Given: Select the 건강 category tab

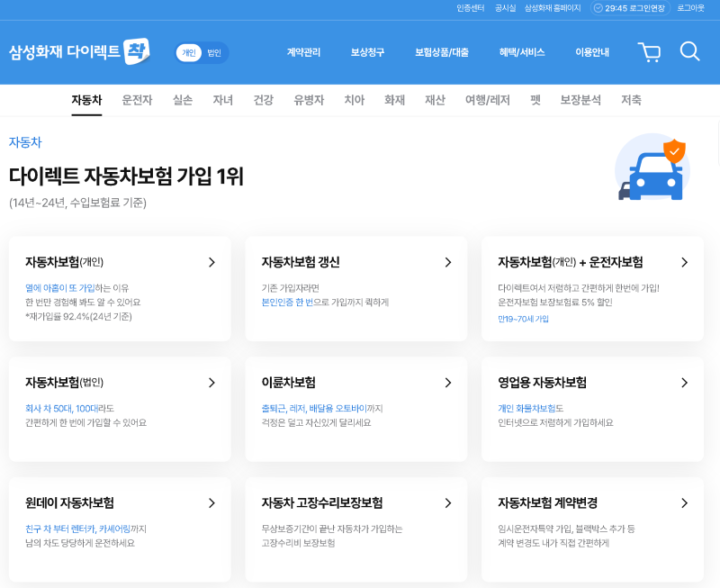Looking at the screenshot, I should click(264, 100).
